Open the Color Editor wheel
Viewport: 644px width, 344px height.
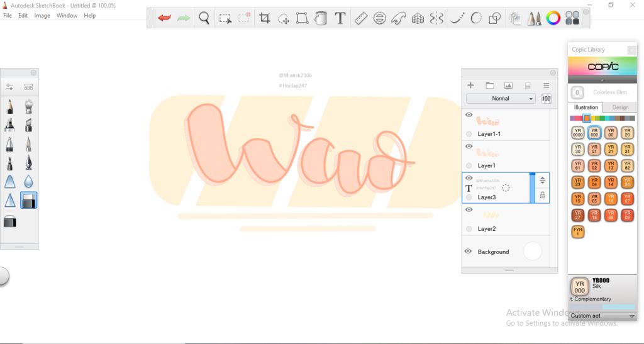[553, 18]
